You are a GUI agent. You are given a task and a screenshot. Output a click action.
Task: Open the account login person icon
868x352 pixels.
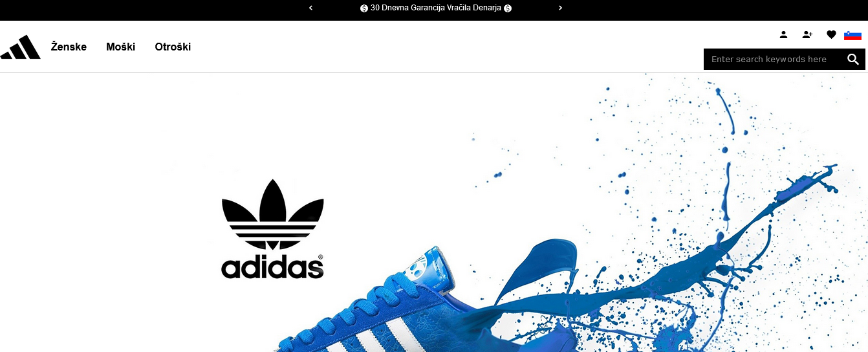click(783, 35)
